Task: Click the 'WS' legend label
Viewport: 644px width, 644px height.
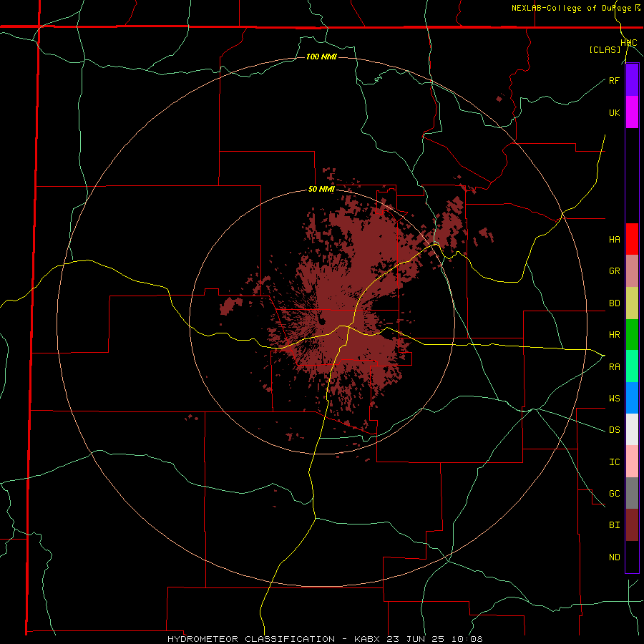Action: click(614, 399)
